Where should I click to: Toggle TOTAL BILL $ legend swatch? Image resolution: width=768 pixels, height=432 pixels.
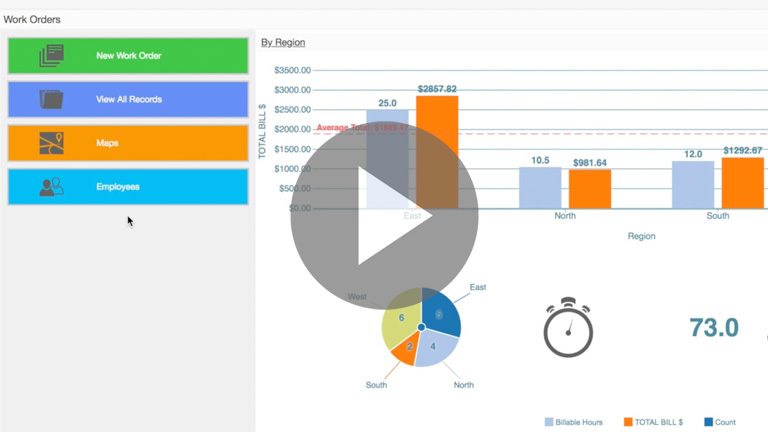coord(628,422)
